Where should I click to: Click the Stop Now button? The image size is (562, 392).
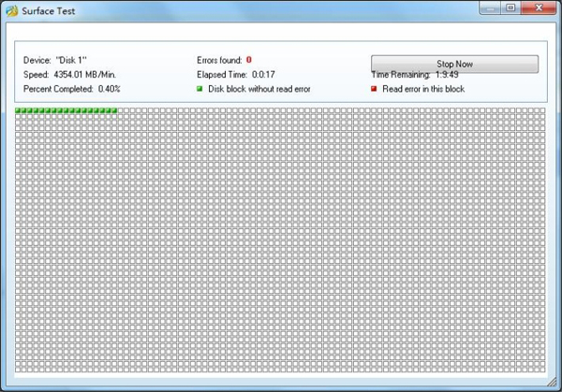click(454, 64)
